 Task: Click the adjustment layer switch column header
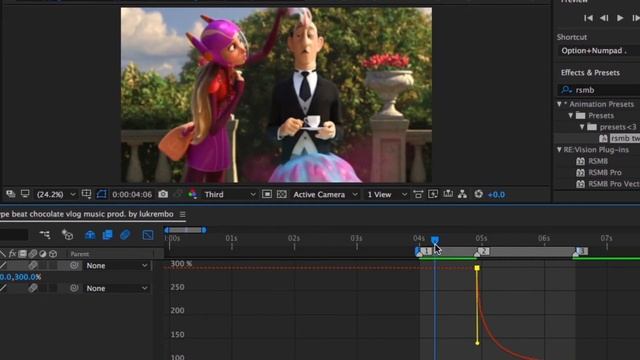tap(43, 254)
